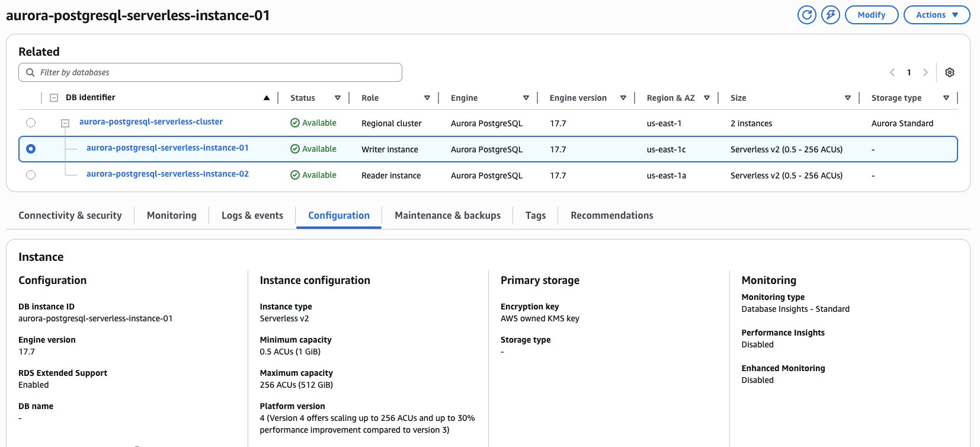This screenshot has height=447, width=980.
Task: Sort by the Engine version column arrow
Action: tap(623, 98)
